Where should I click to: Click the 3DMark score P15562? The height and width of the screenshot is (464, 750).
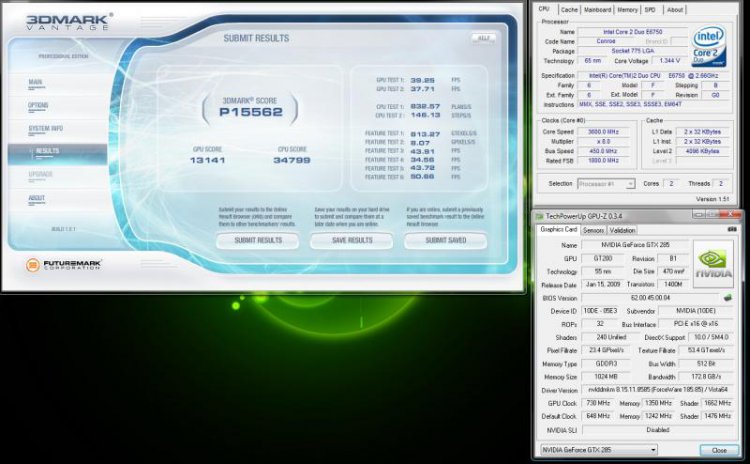[251, 112]
